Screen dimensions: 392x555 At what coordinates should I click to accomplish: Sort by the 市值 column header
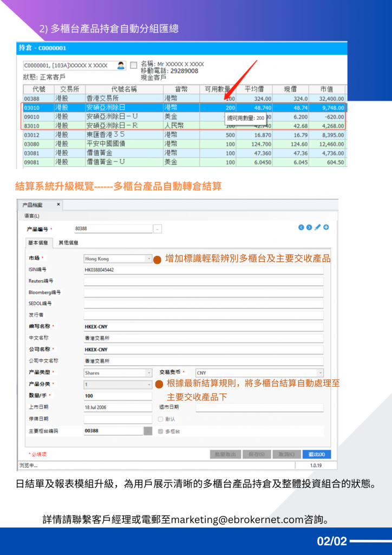[x=326, y=89]
